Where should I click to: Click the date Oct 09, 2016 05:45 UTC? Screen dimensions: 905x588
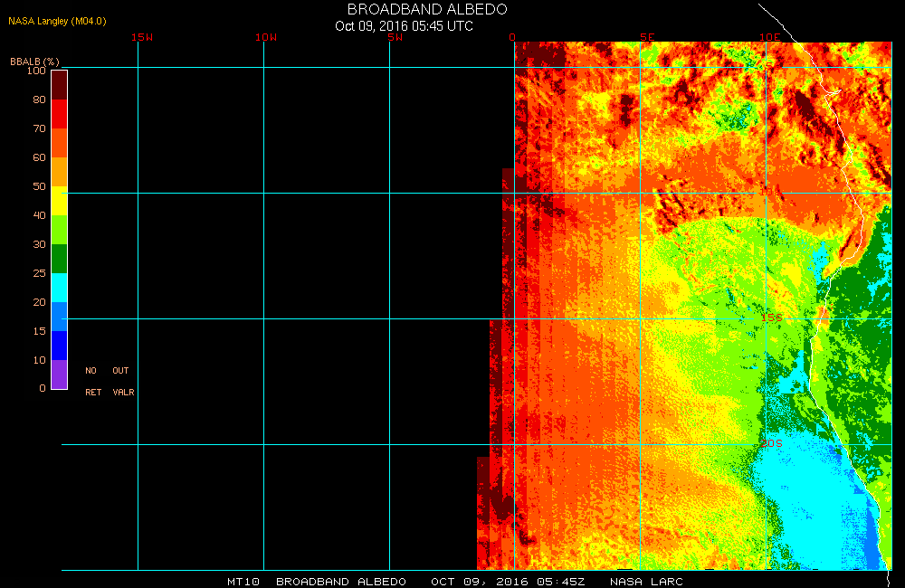[x=404, y=26]
